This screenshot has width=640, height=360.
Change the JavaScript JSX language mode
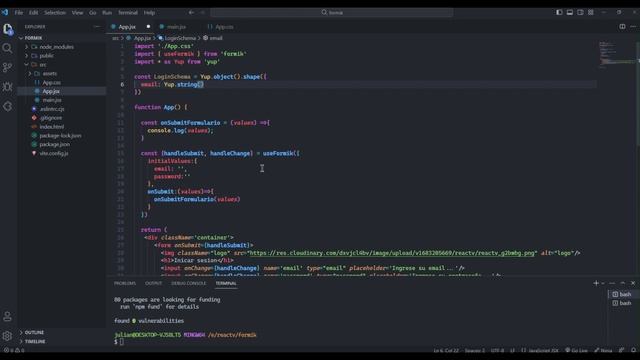(543, 350)
